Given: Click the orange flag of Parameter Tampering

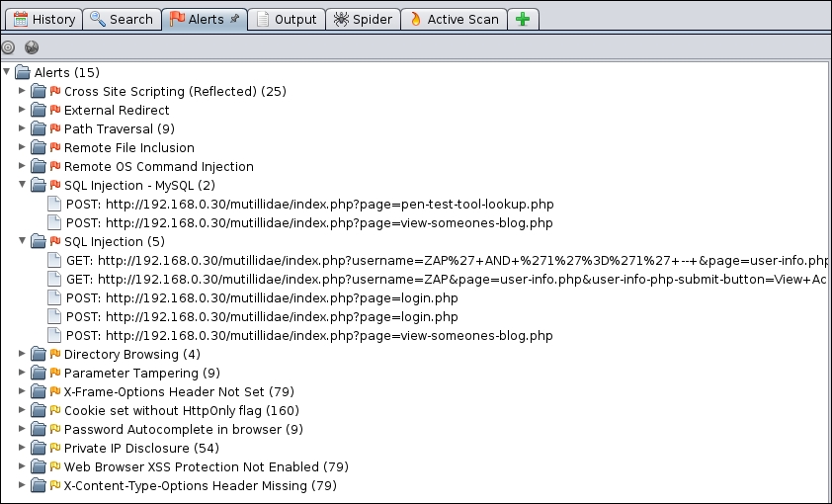Looking at the screenshot, I should 55,373.
